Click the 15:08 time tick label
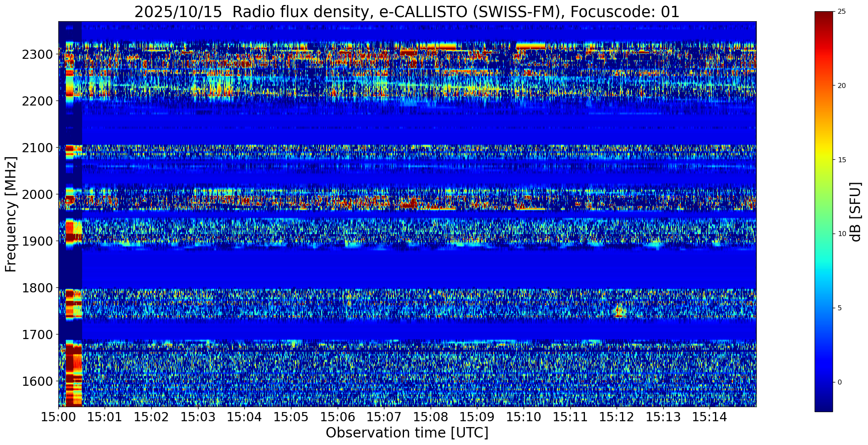868x445 pixels. click(x=431, y=417)
